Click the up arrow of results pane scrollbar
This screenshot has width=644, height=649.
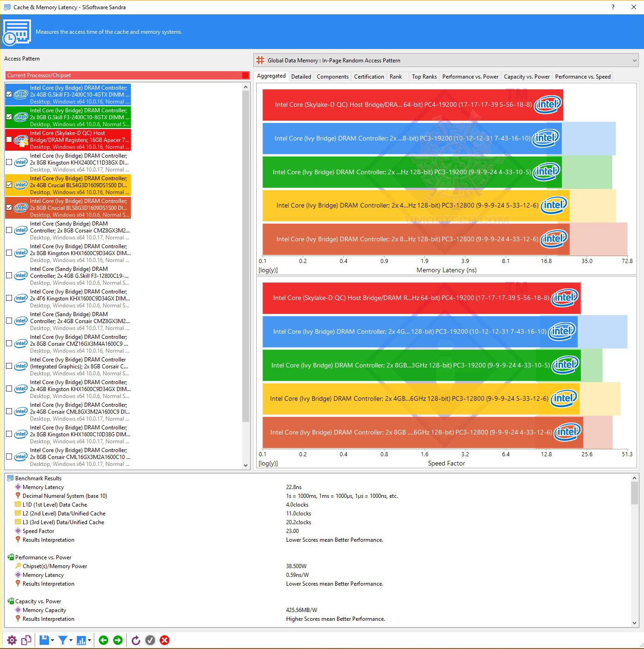point(634,478)
